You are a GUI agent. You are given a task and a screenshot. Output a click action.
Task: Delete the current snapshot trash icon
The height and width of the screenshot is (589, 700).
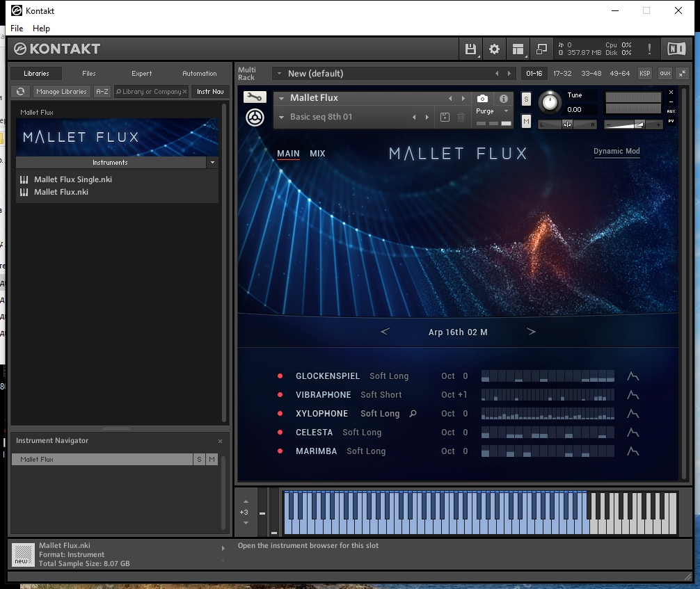pyautogui.click(x=461, y=117)
